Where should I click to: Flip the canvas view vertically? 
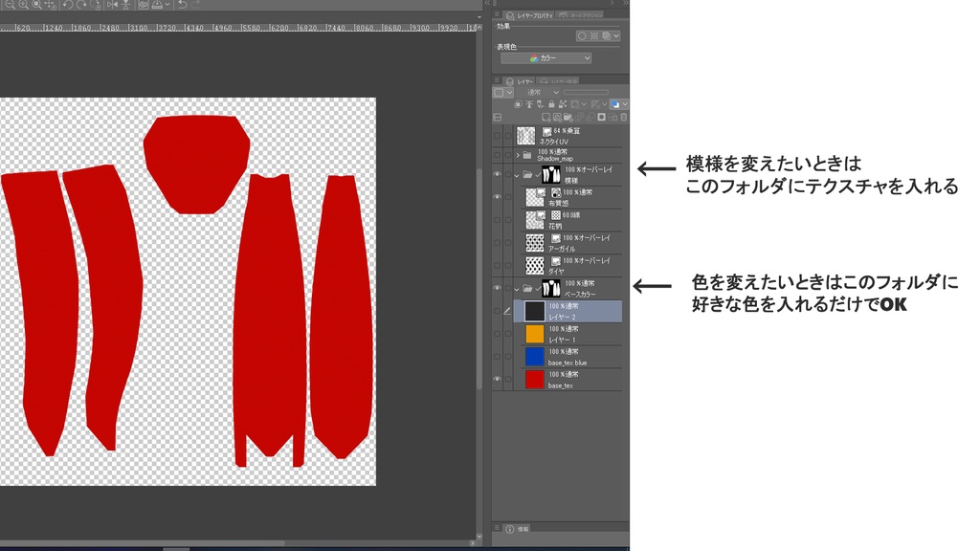[125, 5]
